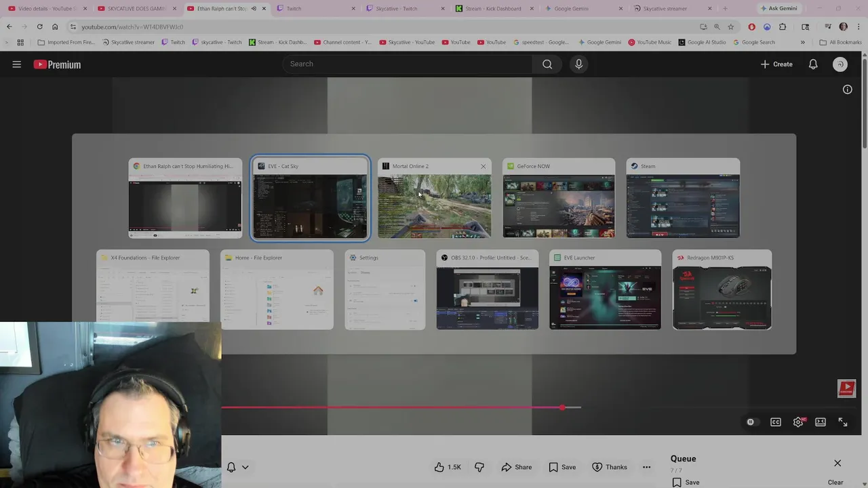Screen dimensions: 868x488
Task: Click the video progress bar scrubber
Action: click(x=562, y=407)
